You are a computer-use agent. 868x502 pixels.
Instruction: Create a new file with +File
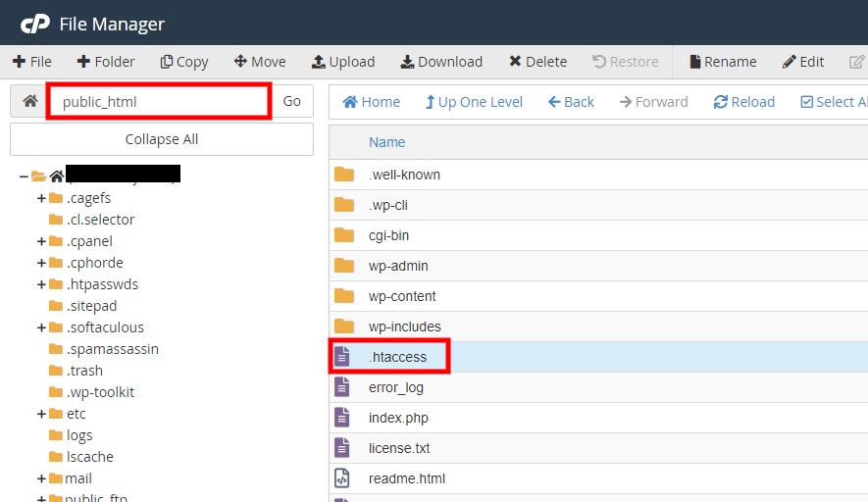point(32,62)
